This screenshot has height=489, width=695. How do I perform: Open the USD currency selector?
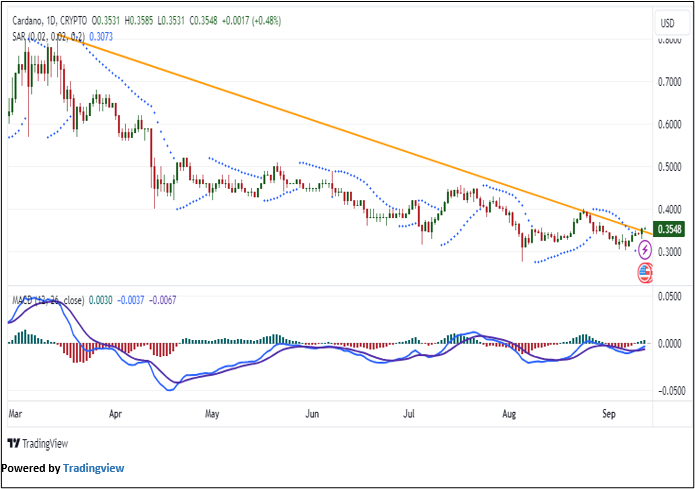(x=666, y=23)
